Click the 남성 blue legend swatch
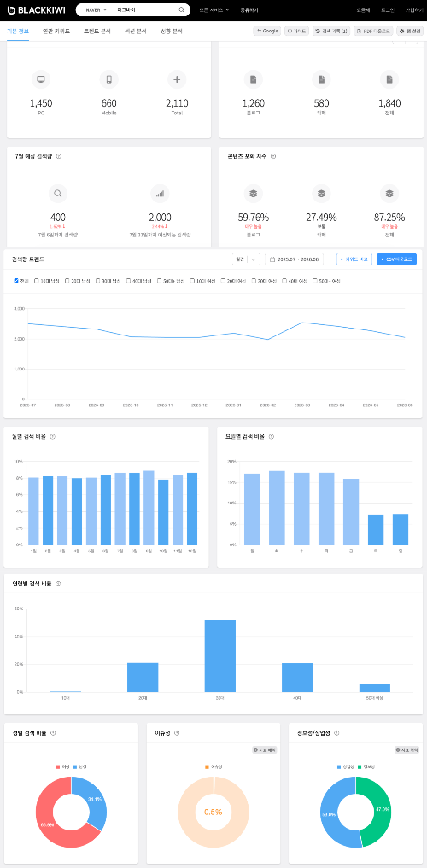 tap(75, 766)
